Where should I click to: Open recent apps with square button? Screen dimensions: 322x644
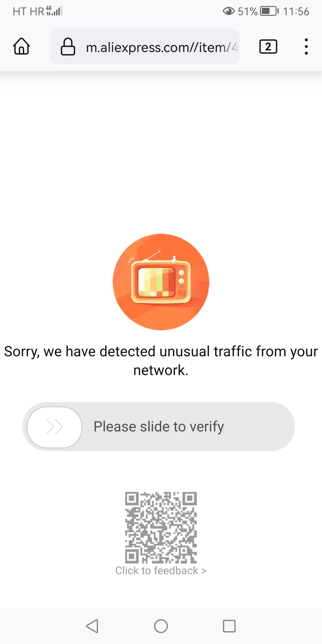229,626
